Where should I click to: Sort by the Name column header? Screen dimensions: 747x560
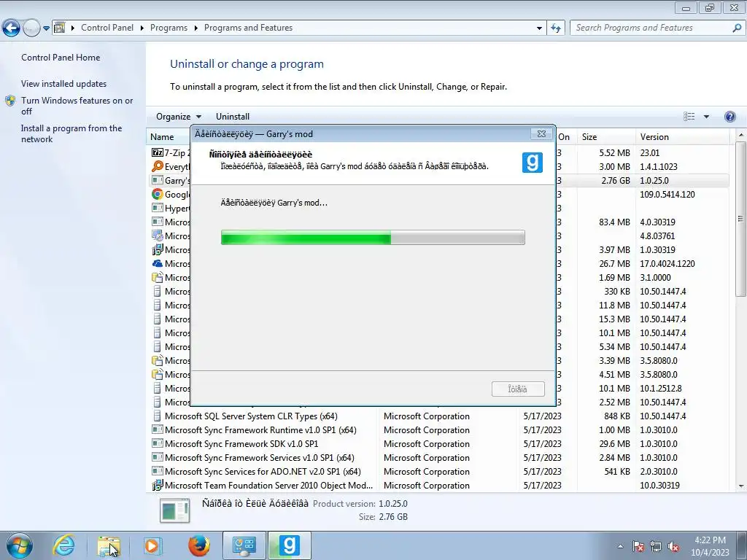[x=162, y=136]
